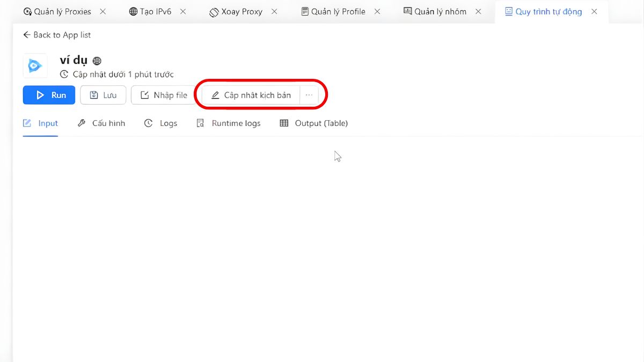Go back to App list
This screenshot has height=362, width=644.
pos(57,35)
